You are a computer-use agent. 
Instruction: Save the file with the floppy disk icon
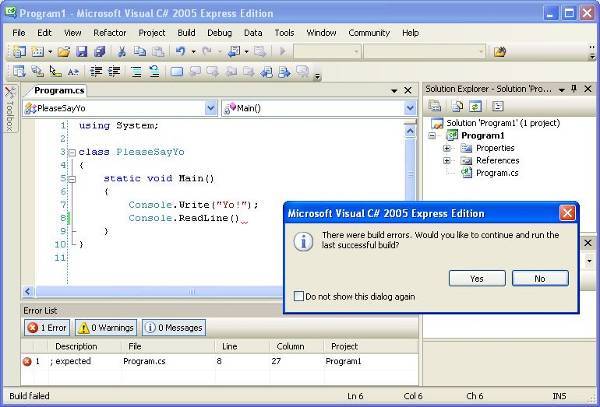coord(82,51)
